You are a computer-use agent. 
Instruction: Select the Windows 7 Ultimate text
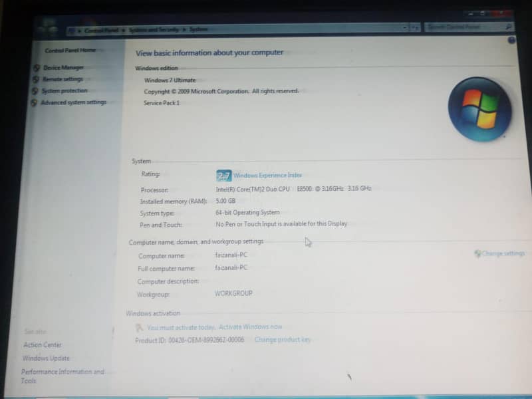point(170,80)
